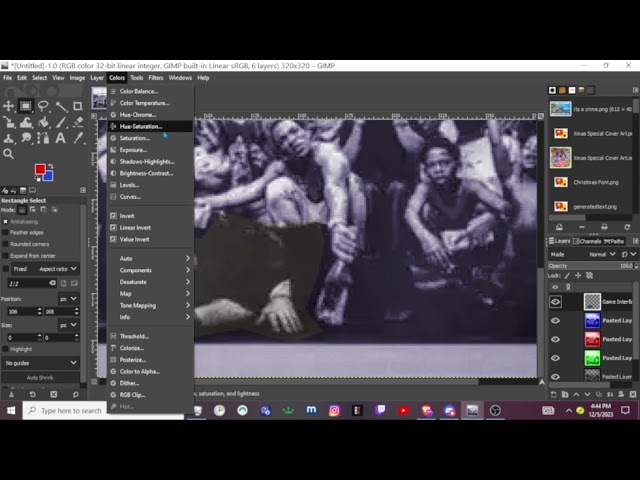Hide the red Pasted Layer eye
The width and height of the screenshot is (640, 480).
tap(555, 340)
